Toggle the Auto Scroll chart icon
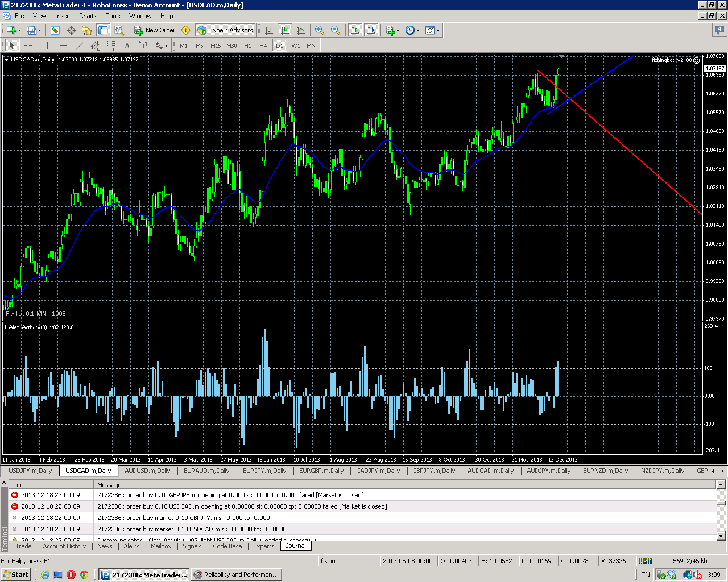This screenshot has height=582, width=728. pyautogui.click(x=355, y=30)
